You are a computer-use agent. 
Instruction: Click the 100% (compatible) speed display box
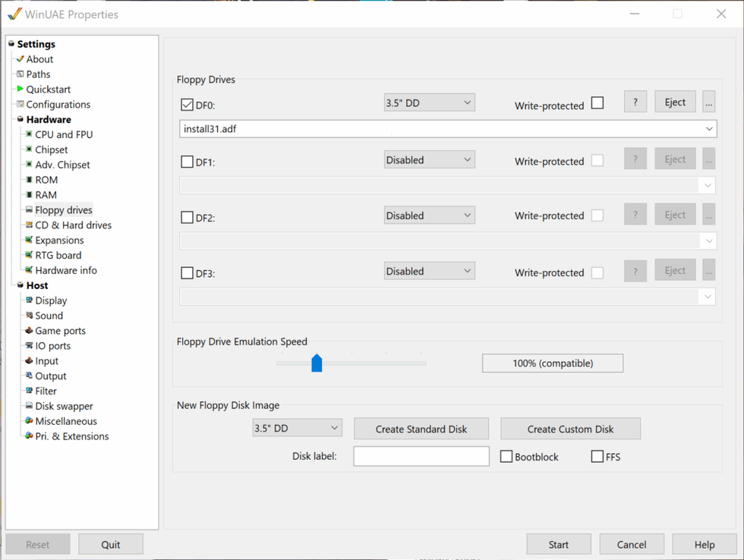553,363
